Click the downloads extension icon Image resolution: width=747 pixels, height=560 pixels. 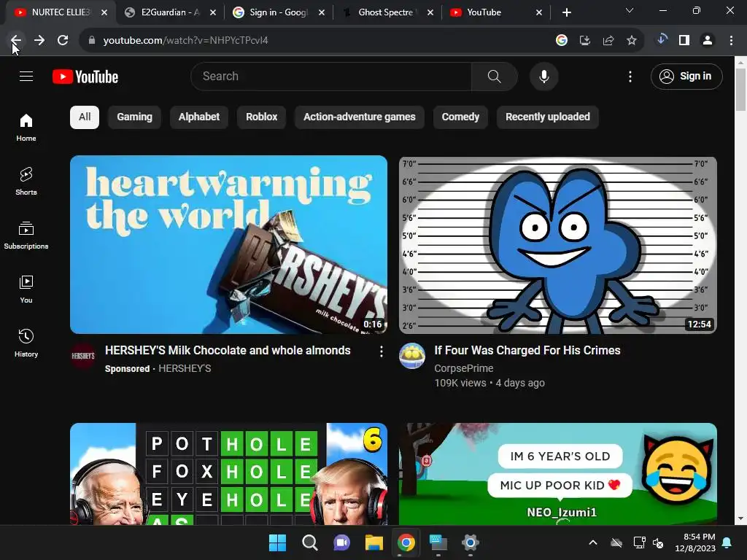pos(661,39)
